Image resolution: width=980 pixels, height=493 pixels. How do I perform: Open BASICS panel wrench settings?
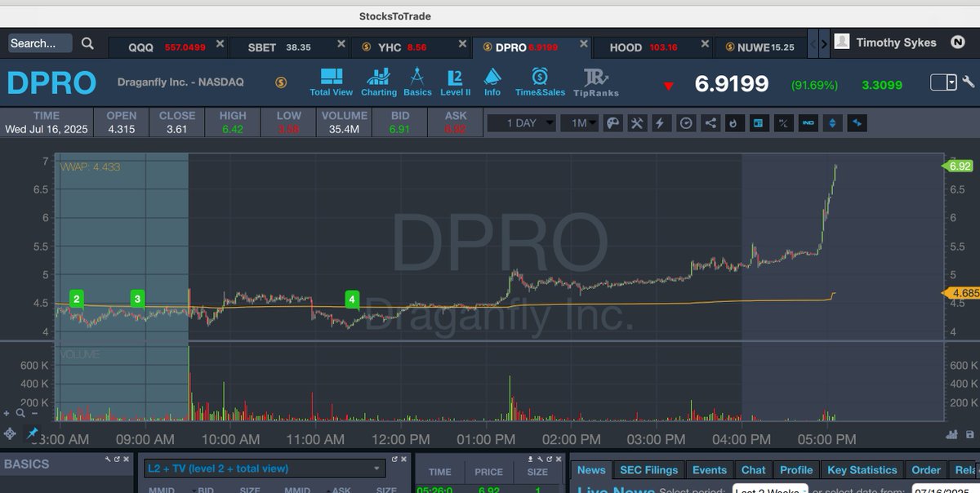click(107, 460)
